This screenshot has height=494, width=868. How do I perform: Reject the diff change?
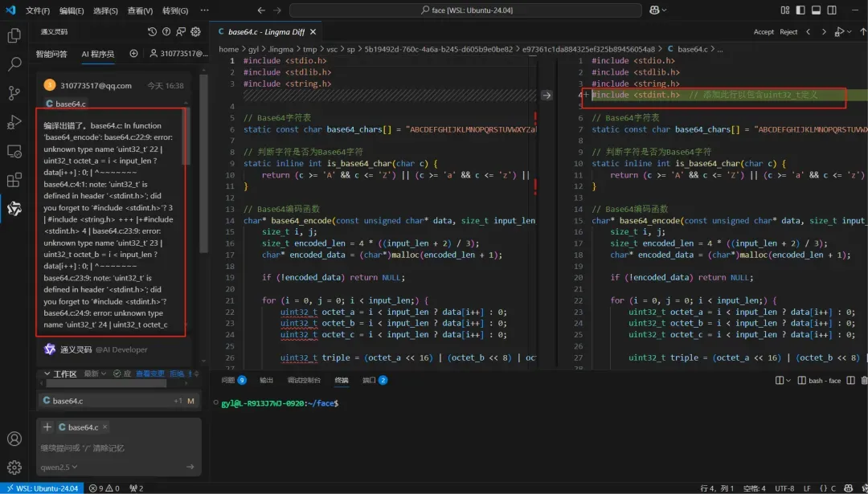788,32
